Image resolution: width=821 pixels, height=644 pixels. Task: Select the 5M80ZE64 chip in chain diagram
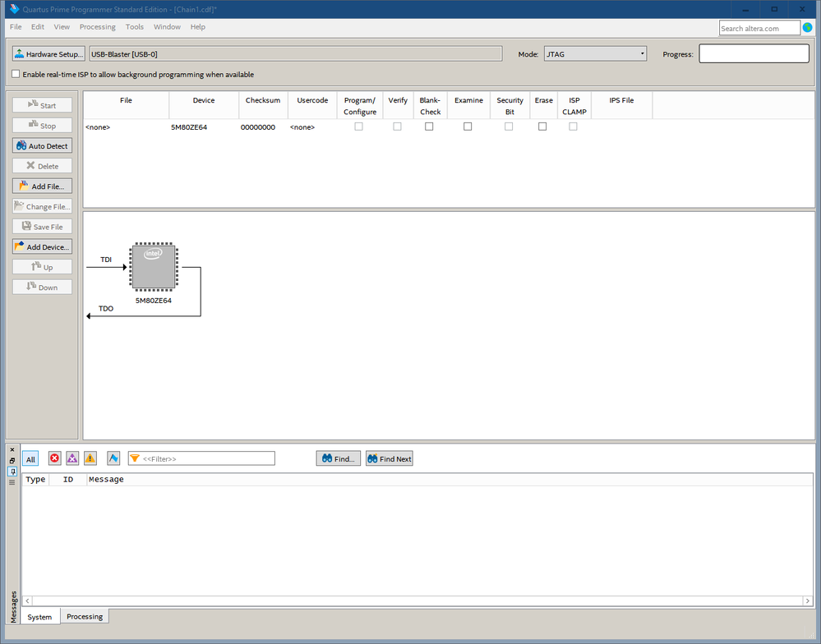tap(154, 266)
